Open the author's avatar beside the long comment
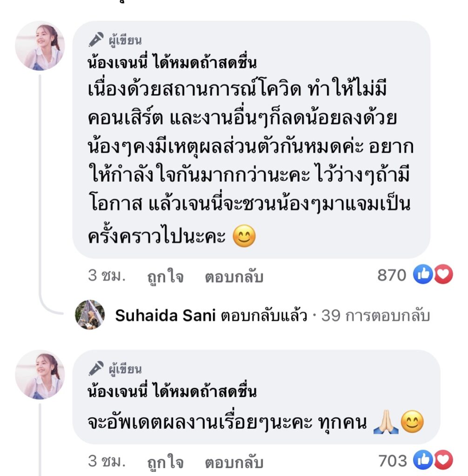Viewport: 468px width, 476px height. click(40, 46)
